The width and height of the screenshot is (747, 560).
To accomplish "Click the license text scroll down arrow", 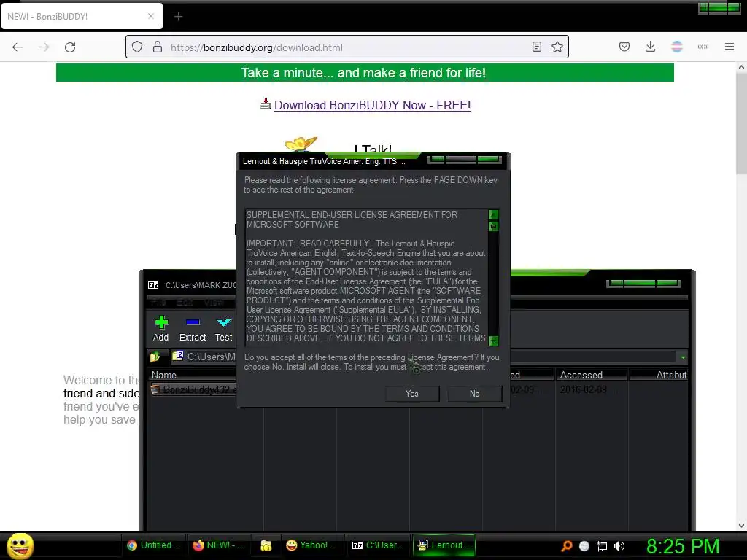I will [494, 341].
